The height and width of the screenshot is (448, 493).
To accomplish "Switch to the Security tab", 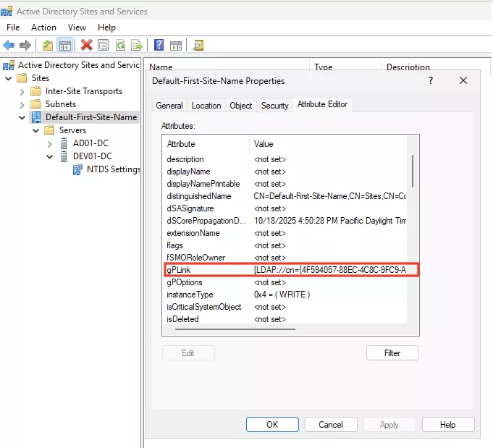I will tap(274, 106).
